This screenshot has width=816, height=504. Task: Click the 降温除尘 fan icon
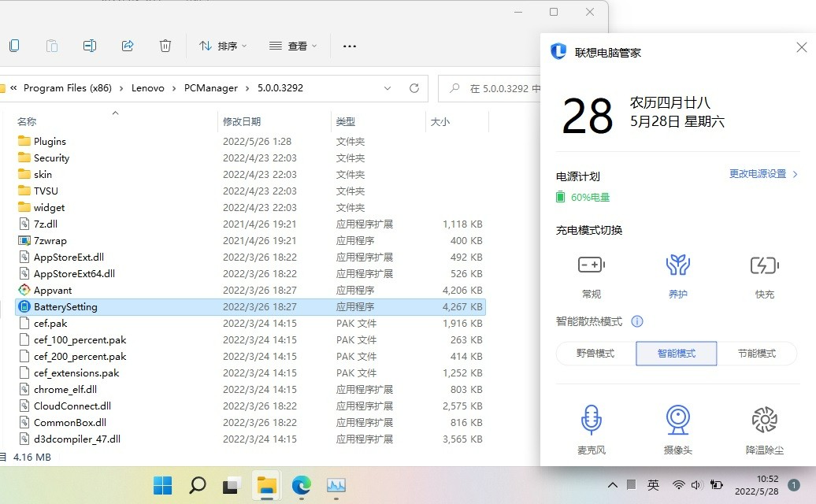coord(765,420)
